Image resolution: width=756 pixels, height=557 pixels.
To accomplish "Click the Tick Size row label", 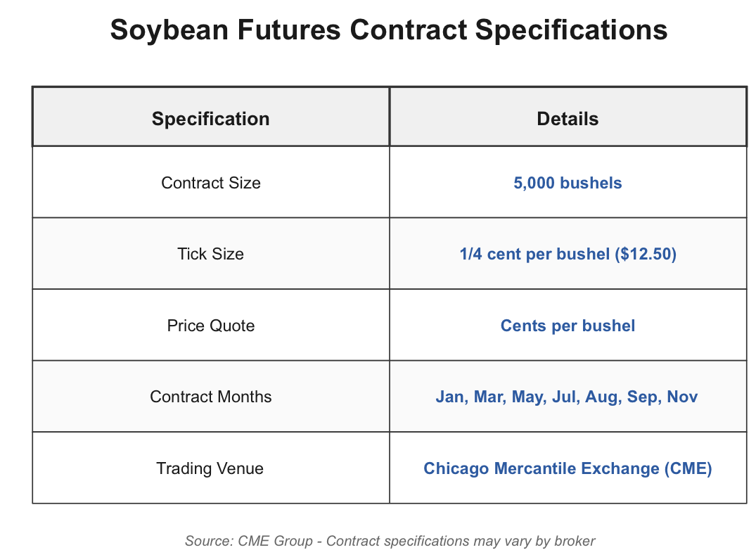I will pyautogui.click(x=211, y=254).
